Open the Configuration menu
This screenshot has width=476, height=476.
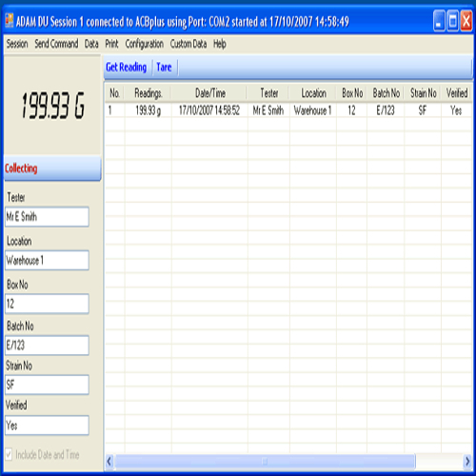coord(144,44)
